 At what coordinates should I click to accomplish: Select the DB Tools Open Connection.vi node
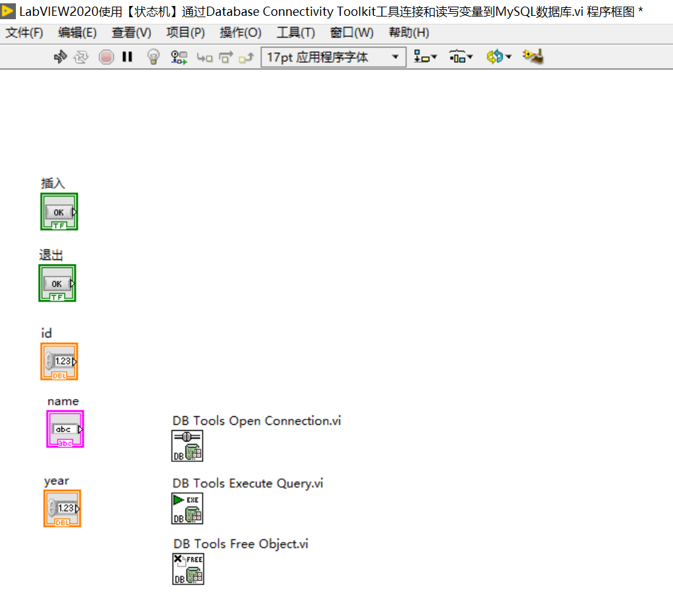(187, 446)
